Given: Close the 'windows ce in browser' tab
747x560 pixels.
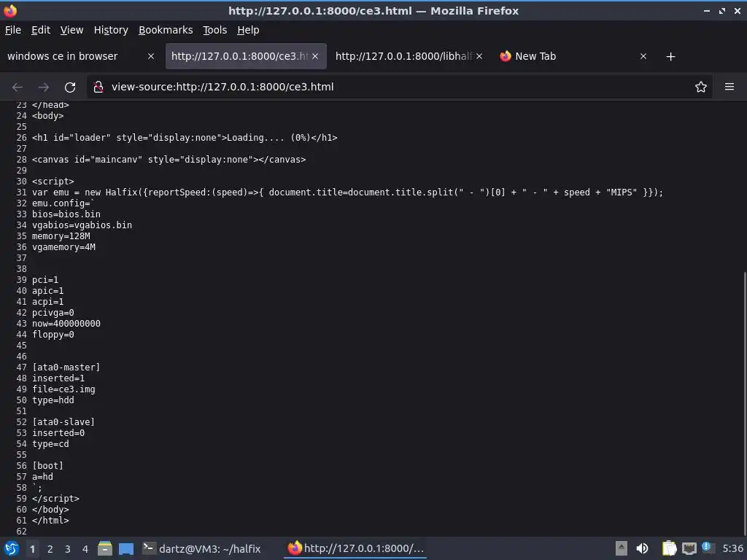Looking at the screenshot, I should [150, 56].
